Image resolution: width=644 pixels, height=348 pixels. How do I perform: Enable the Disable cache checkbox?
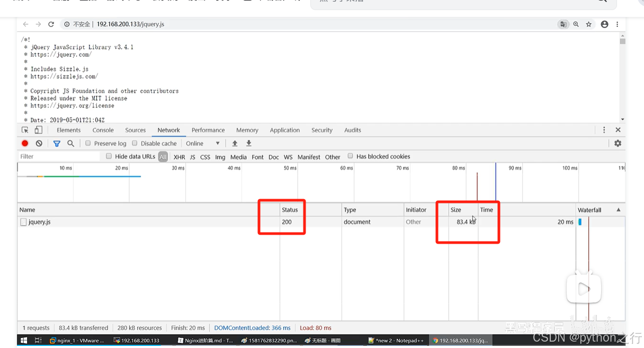pyautogui.click(x=135, y=144)
